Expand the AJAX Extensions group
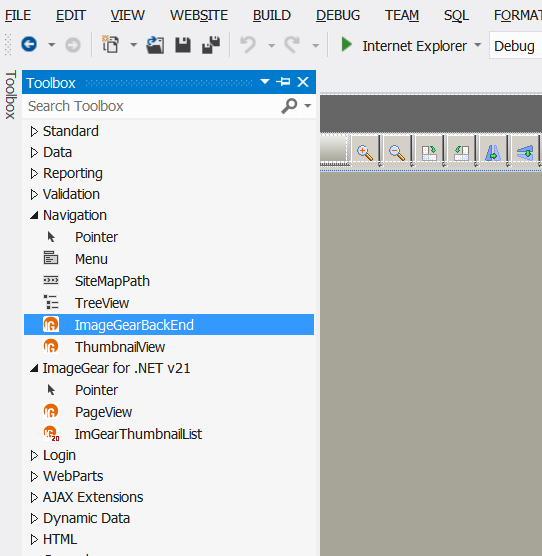This screenshot has width=542, height=556. pyautogui.click(x=34, y=497)
